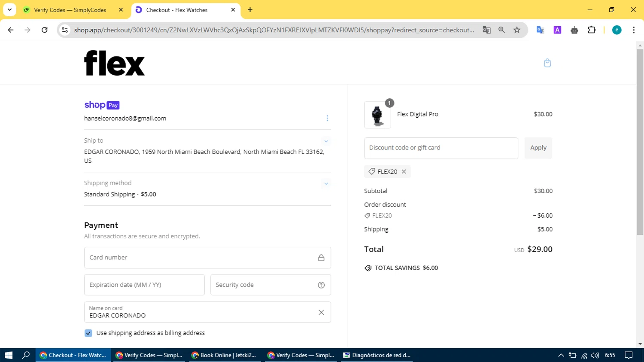Clear the Name on card field
The width and height of the screenshot is (644, 362).
coord(321,312)
